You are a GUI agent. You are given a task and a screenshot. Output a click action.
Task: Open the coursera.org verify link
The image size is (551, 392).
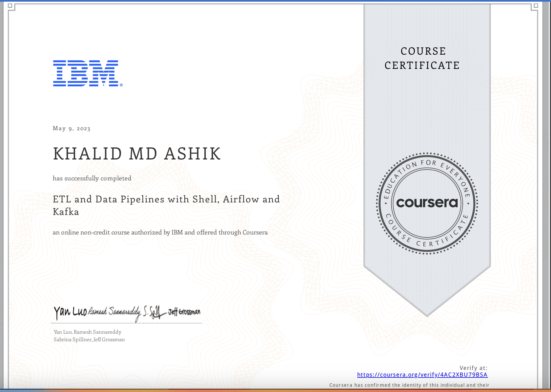pyautogui.click(x=422, y=375)
